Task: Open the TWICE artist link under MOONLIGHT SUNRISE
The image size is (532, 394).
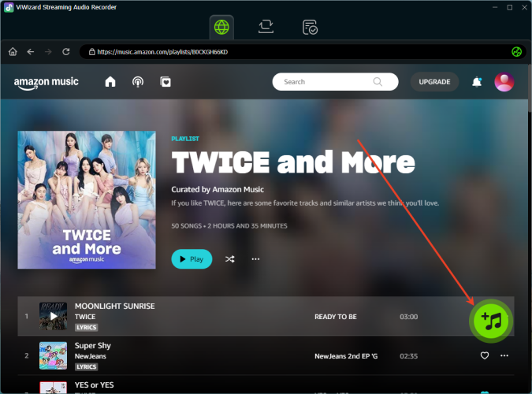Action: 85,317
